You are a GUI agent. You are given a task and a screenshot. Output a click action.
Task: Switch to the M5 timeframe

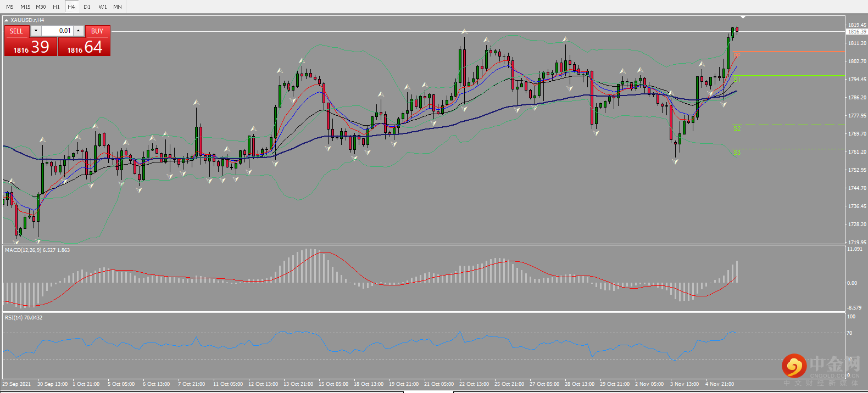click(10, 7)
